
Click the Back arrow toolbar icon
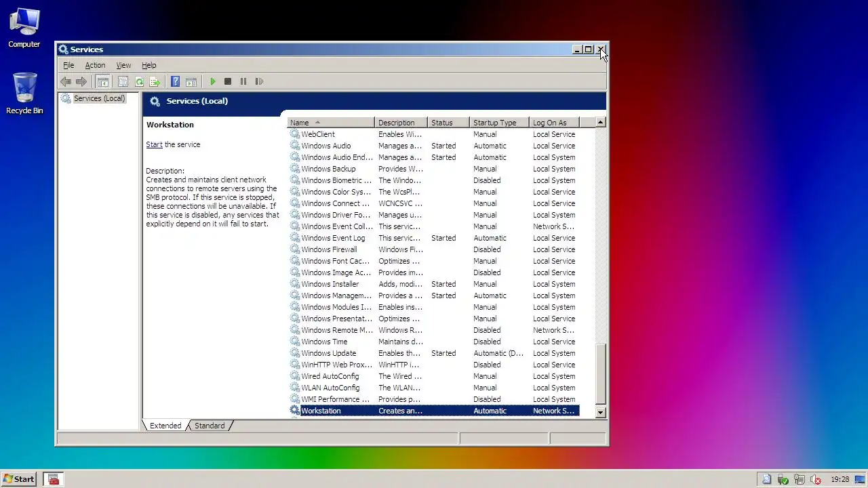66,81
